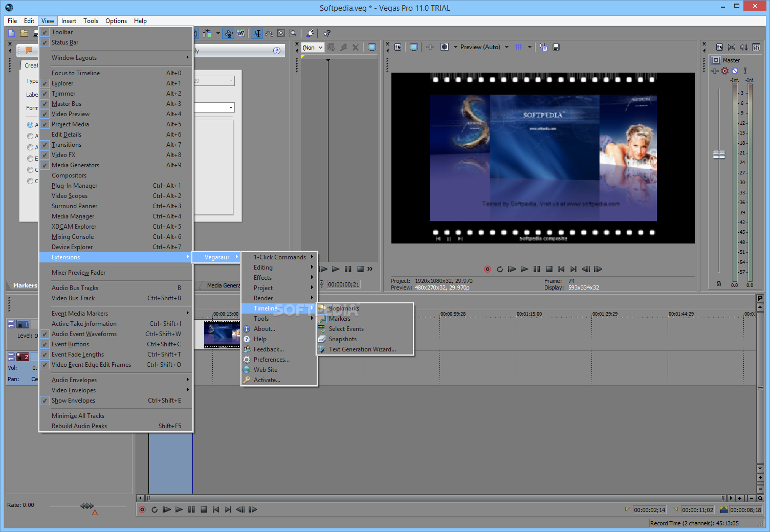Click Play From Start below preview

pos(512,269)
